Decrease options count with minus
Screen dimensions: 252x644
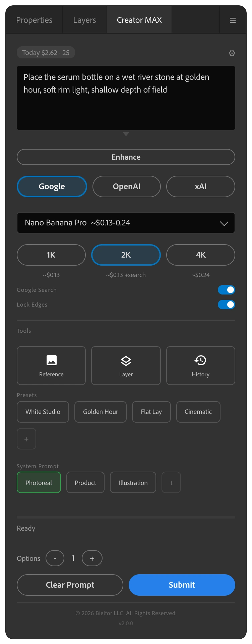[55, 558]
